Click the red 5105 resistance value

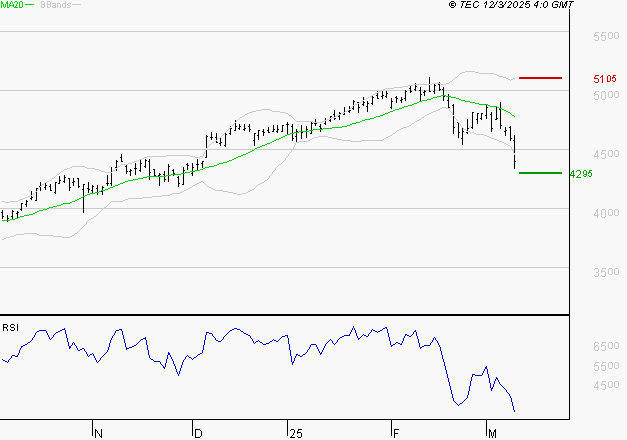pos(605,79)
